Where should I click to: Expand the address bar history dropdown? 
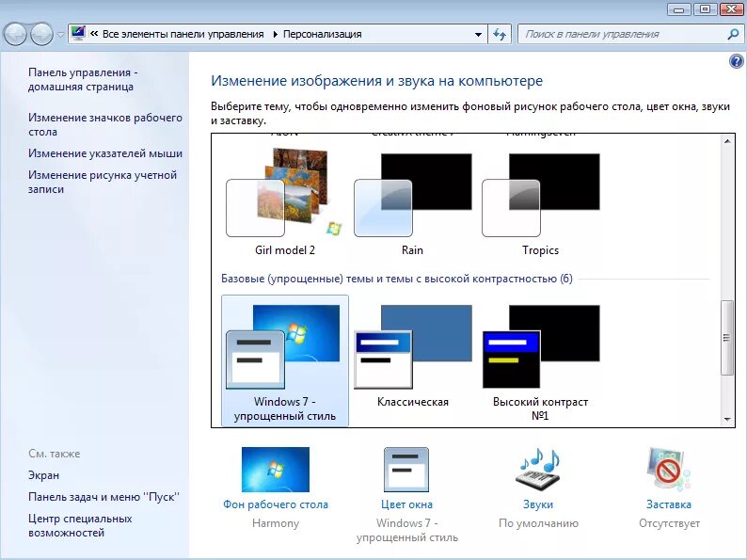tap(478, 34)
